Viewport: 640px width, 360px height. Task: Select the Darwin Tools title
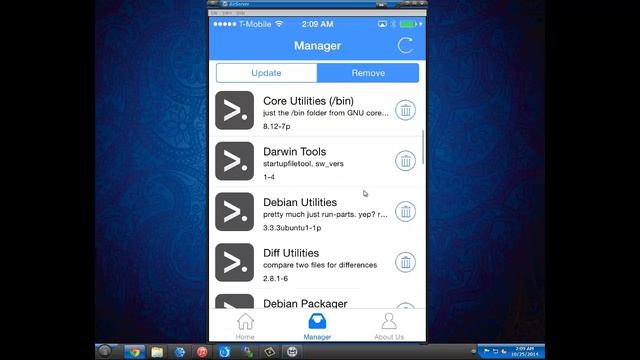pyautogui.click(x=294, y=151)
